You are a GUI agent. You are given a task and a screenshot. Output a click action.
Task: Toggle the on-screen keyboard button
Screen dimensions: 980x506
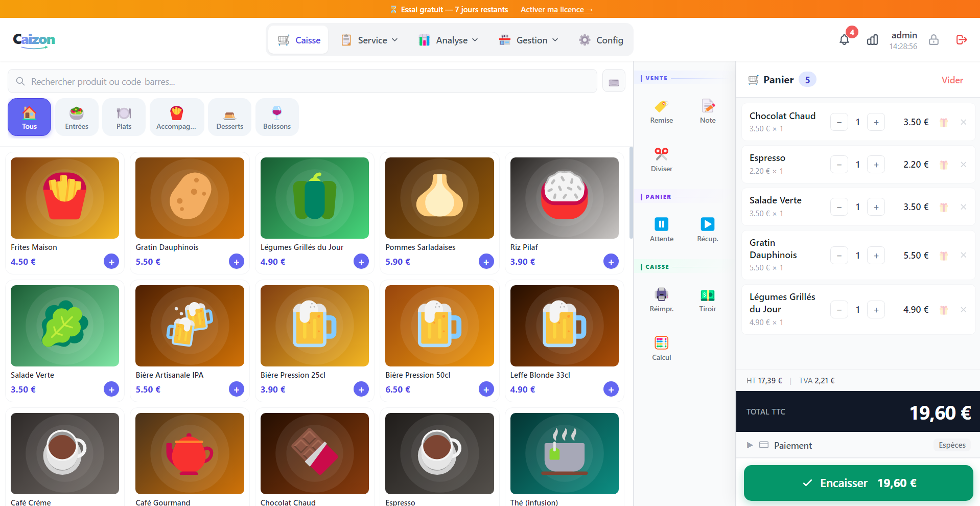pyautogui.click(x=614, y=81)
